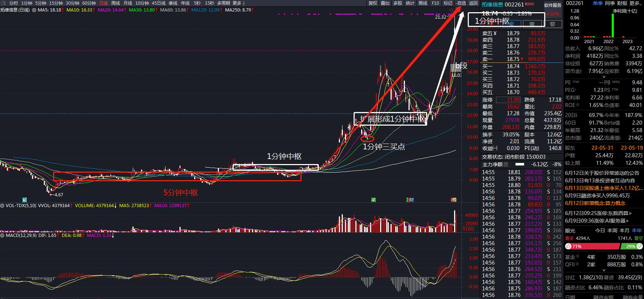The width and height of the screenshot is (644, 299).
Task: Select 本月 in the 眼光 section
Action: tap(625, 230)
